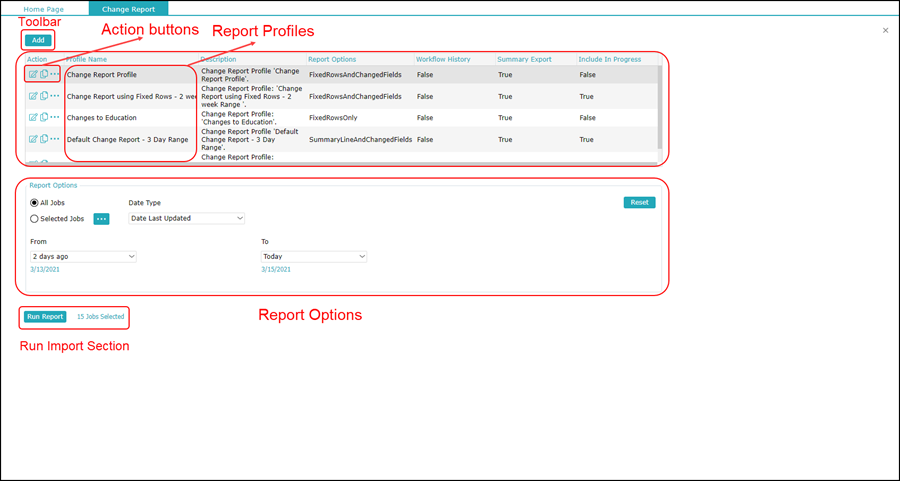Copy the Default Change Report 3 Day Range profile

tap(44, 139)
